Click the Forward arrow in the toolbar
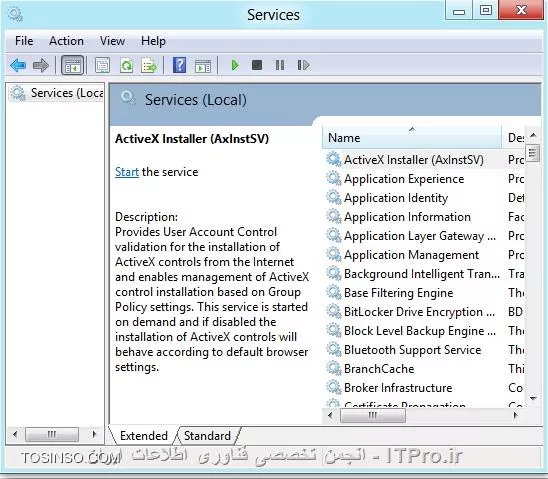Image resolution: width=548 pixels, height=479 pixels. tap(41, 65)
